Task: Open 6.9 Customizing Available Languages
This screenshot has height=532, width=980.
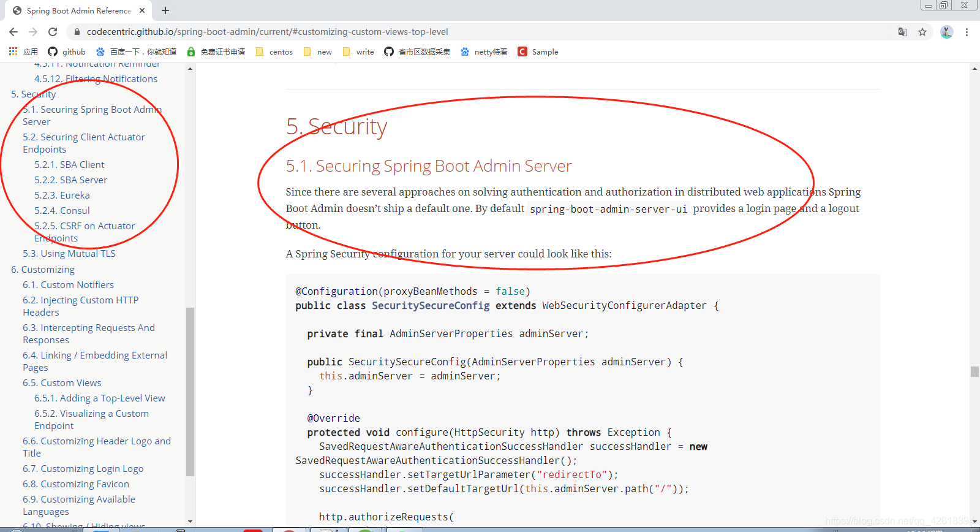Action: 79,506
